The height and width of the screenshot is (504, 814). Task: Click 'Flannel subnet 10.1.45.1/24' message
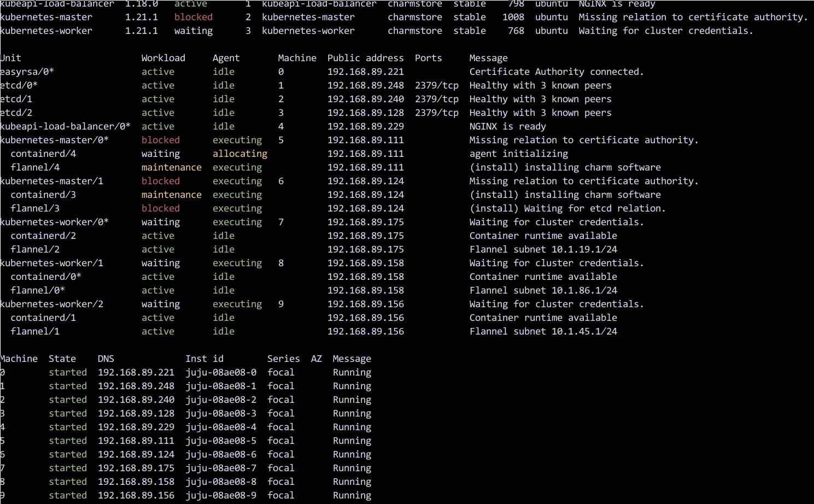543,331
